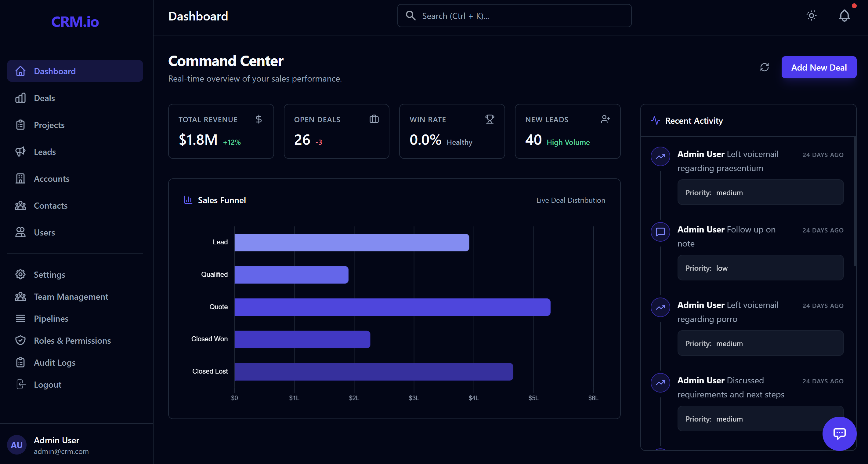Image resolution: width=868 pixels, height=464 pixels.
Task: Open Pipelines settings link
Action: tap(75, 319)
